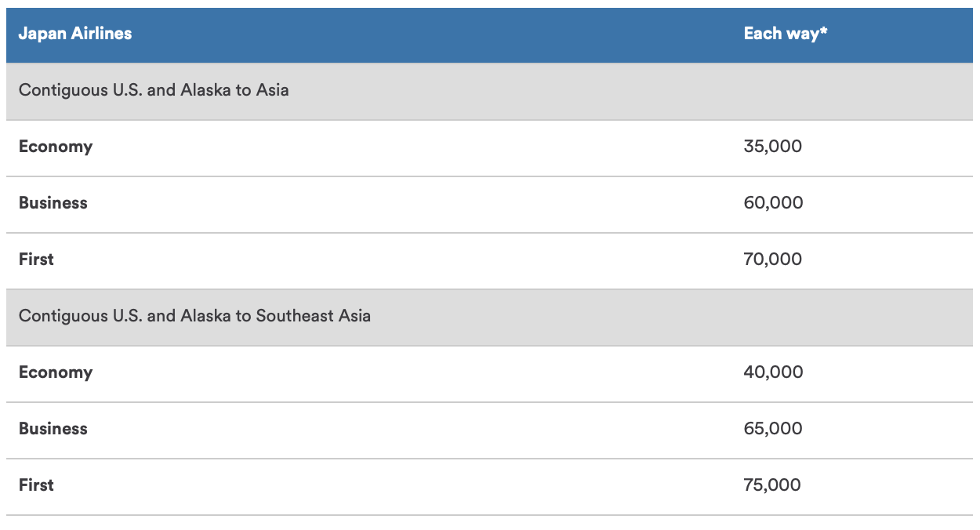The image size is (980, 530).
Task: Click the "Japan Airlines" table header
Action: pyautogui.click(x=75, y=34)
